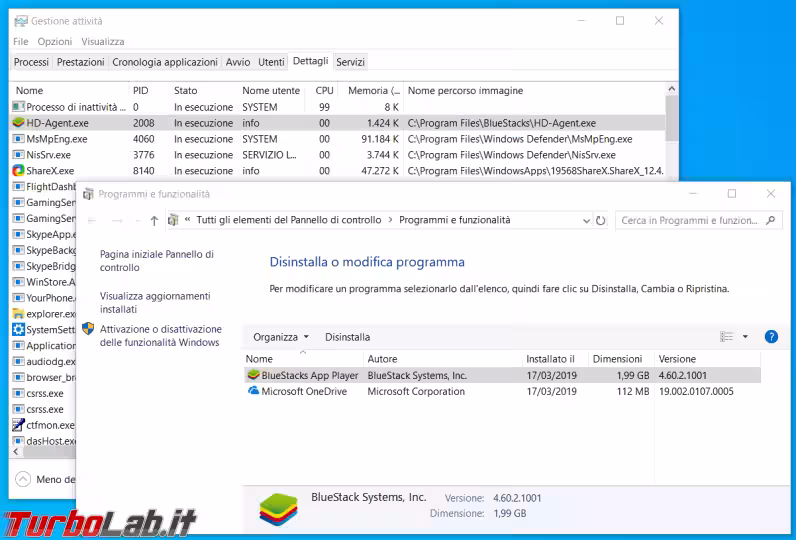The image size is (796, 540).
Task: Sort Task Manager by PID column
Action: coord(148,90)
